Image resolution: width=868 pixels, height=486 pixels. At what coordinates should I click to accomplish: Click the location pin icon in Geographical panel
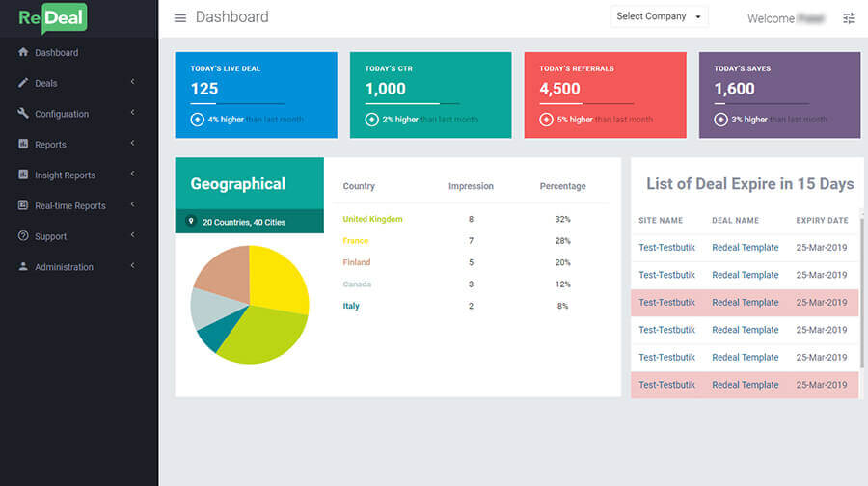pyautogui.click(x=191, y=222)
